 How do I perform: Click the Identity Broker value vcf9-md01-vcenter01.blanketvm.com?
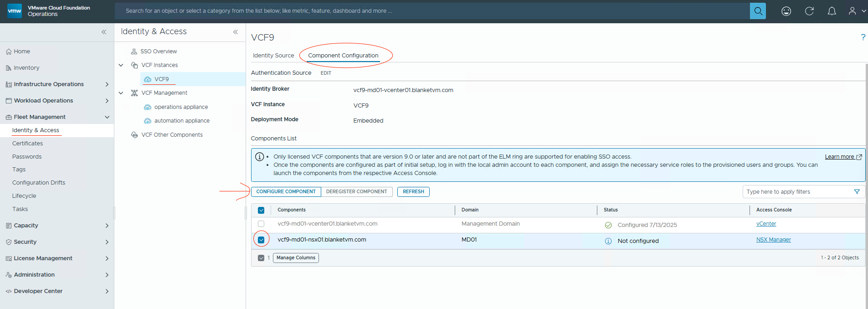[x=403, y=90]
